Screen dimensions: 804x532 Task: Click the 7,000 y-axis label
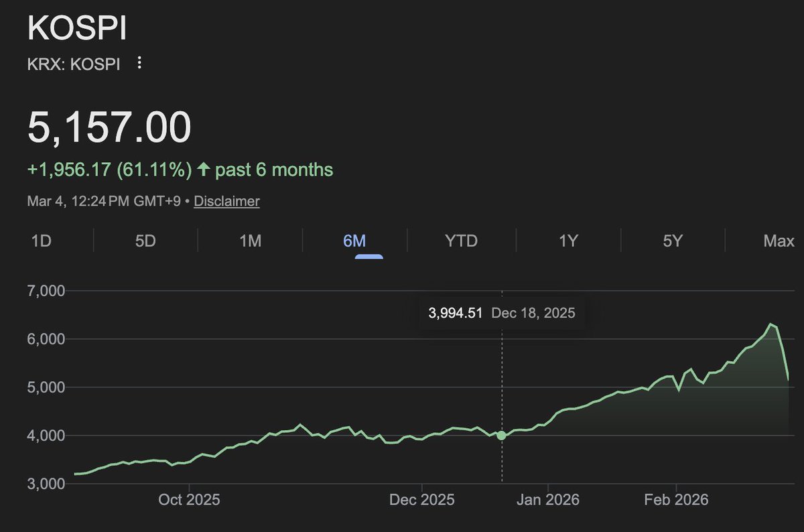pyautogui.click(x=46, y=291)
